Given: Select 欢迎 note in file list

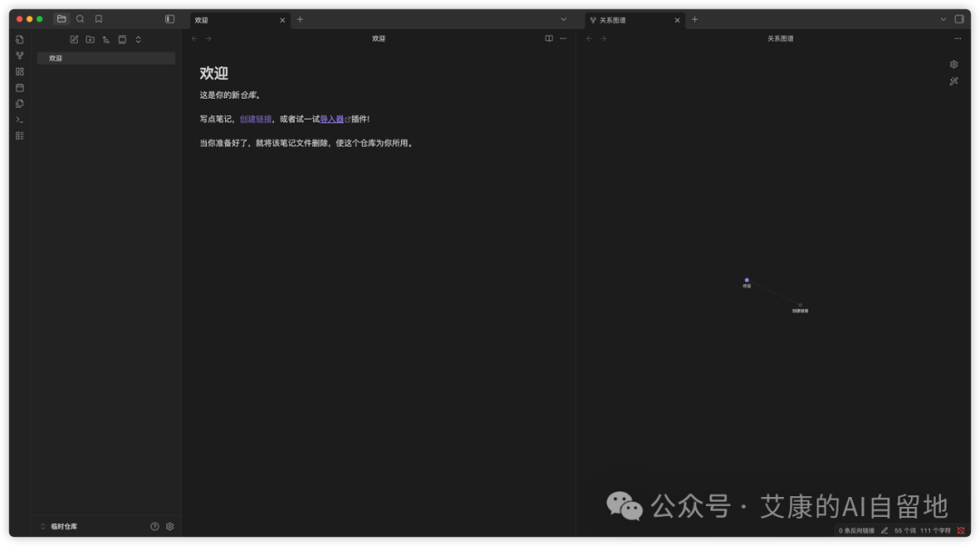Looking at the screenshot, I should (106, 58).
